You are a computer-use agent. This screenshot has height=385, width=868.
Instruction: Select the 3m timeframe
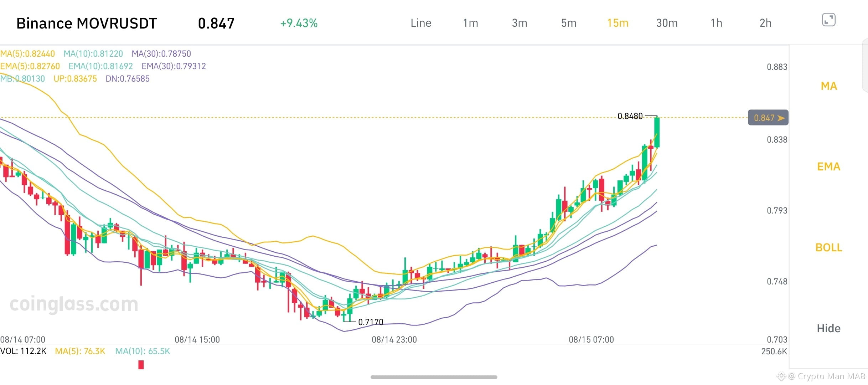[x=520, y=23]
